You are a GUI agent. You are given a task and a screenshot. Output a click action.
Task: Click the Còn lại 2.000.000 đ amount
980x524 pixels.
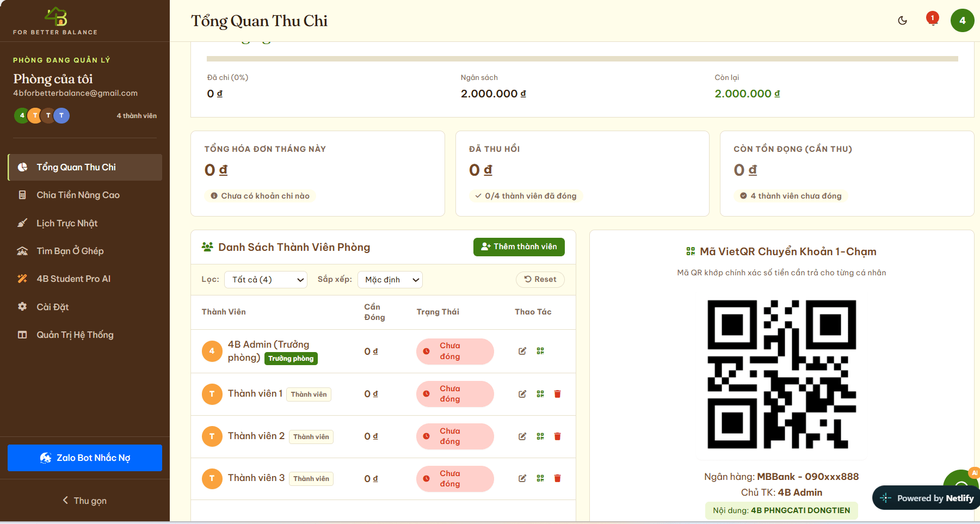click(x=747, y=94)
